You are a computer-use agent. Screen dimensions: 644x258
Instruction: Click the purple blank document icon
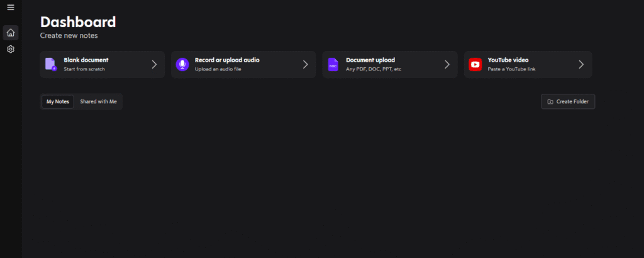[50, 64]
